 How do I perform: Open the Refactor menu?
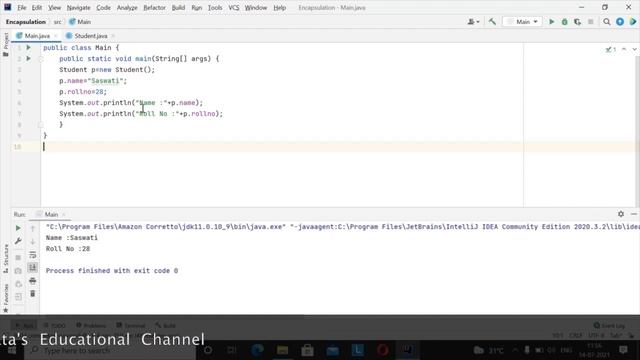point(154,8)
